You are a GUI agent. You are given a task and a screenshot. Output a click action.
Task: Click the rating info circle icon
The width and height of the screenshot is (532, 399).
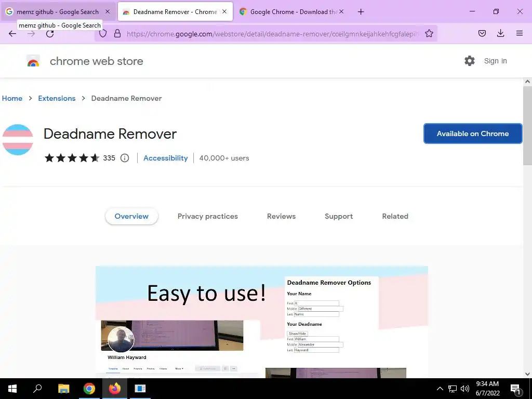(125, 158)
